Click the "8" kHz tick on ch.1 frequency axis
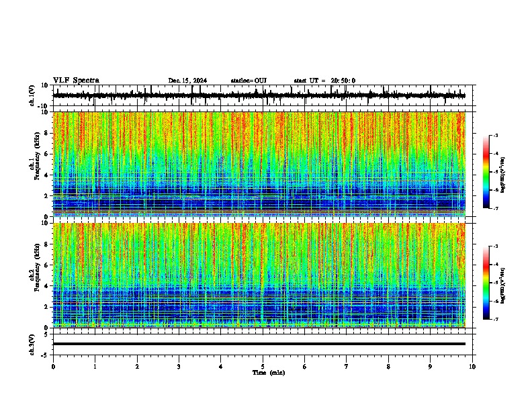This screenshot has width=532, height=411. (x=47, y=133)
